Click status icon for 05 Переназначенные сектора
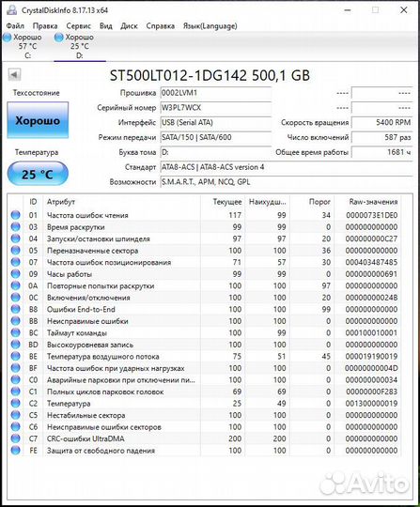Image resolution: width=420 pixels, height=507 pixels. [15, 251]
